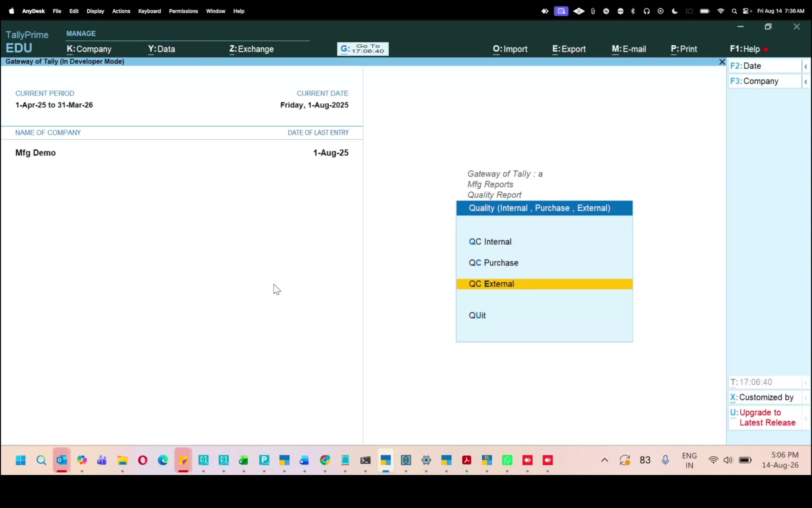
Task: Open the Apple menu
Action: click(12, 11)
